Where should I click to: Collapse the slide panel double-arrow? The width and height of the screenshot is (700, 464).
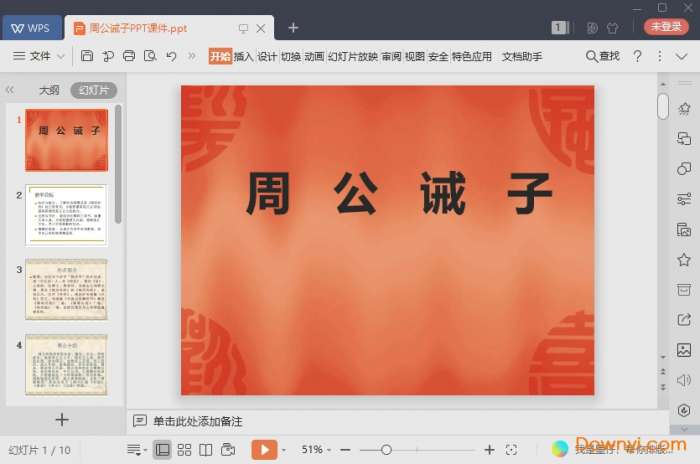(x=10, y=90)
